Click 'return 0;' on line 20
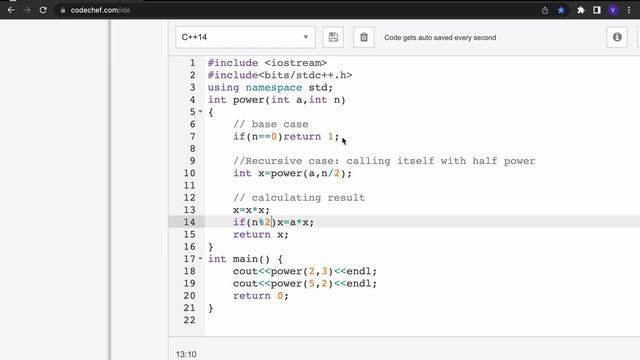 [261, 296]
